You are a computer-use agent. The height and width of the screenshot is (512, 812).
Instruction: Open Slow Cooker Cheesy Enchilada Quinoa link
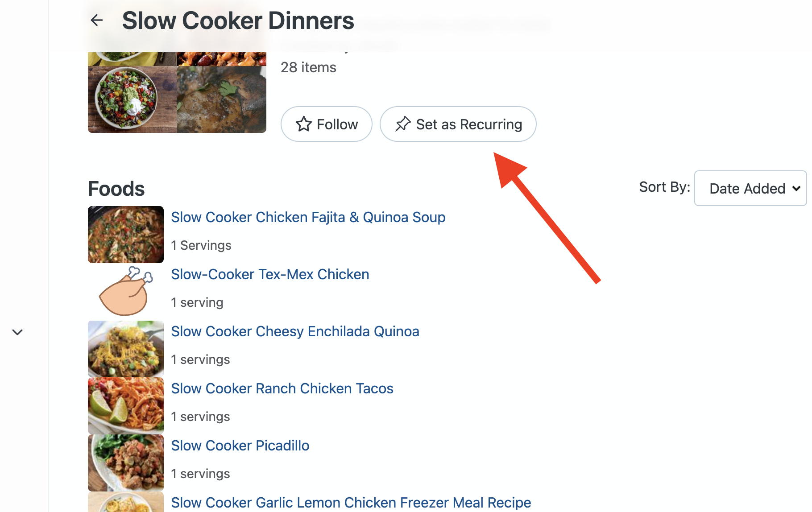(x=295, y=331)
